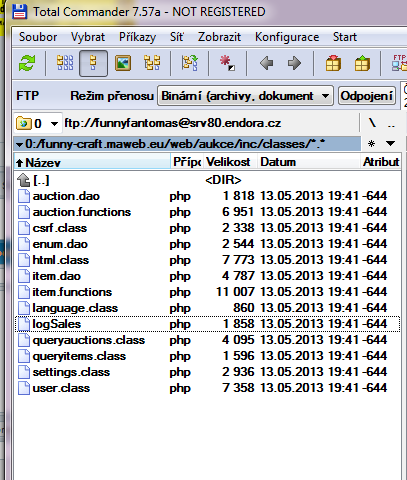Viewport: 407px width, 480px height.
Task: Select file item.dao
Action: (207, 276)
